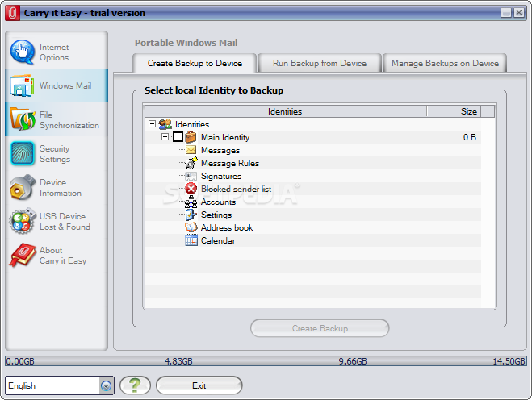The width and height of the screenshot is (532, 400).
Task: Click the Identities people icon
Action: click(165, 124)
